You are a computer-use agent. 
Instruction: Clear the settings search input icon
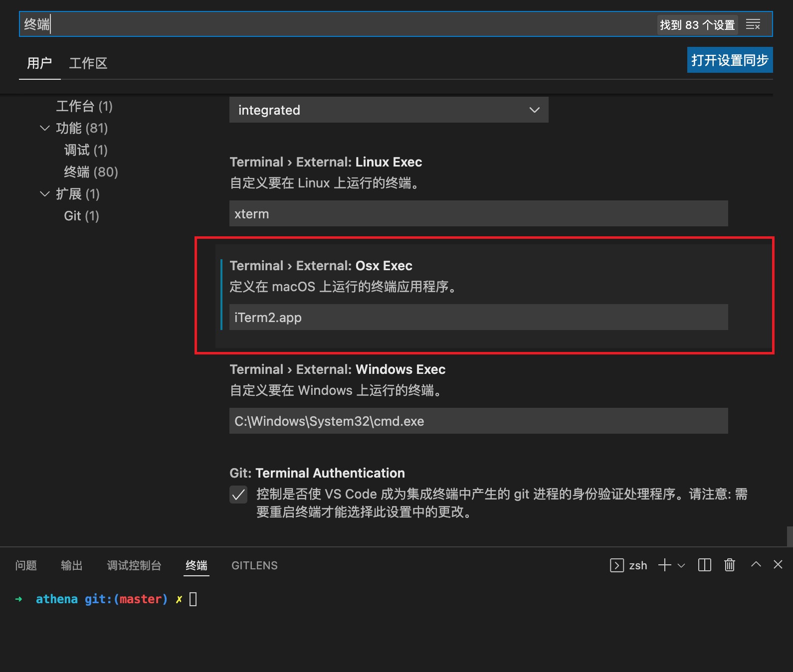(x=753, y=24)
